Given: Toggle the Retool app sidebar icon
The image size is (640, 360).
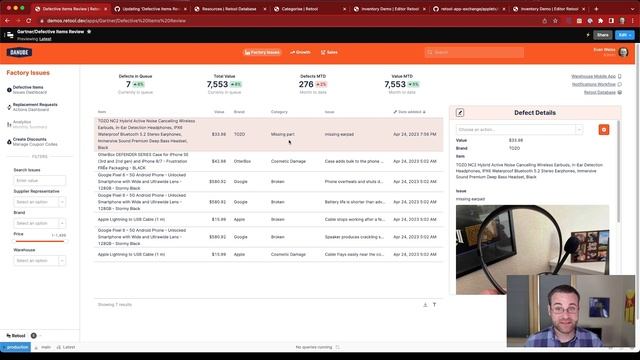Looking at the screenshot, I should 10,35.
